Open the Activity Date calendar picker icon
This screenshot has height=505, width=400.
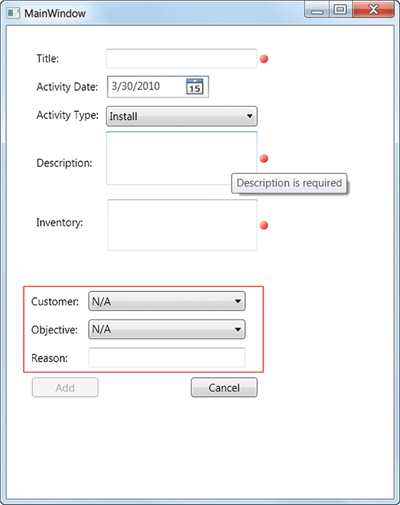[x=195, y=87]
